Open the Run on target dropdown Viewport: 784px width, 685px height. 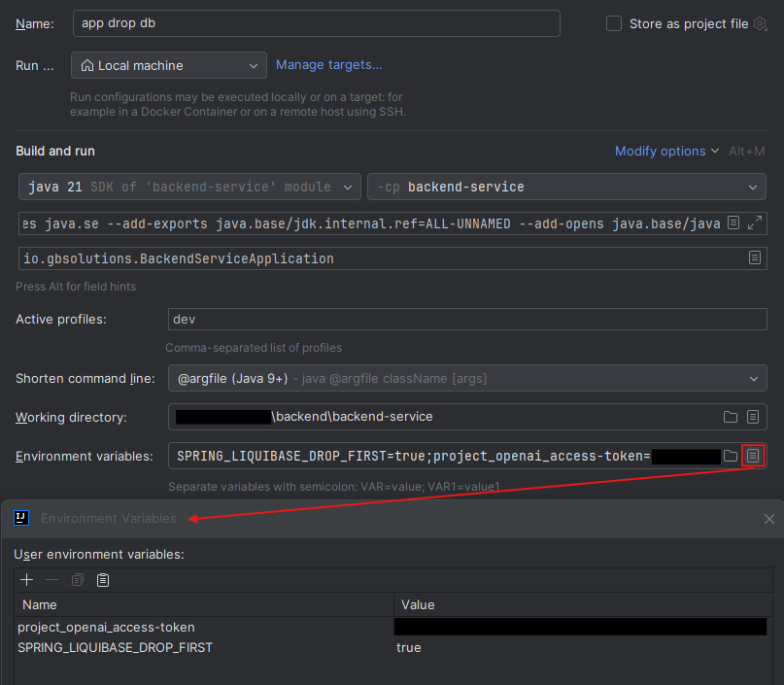coord(168,65)
